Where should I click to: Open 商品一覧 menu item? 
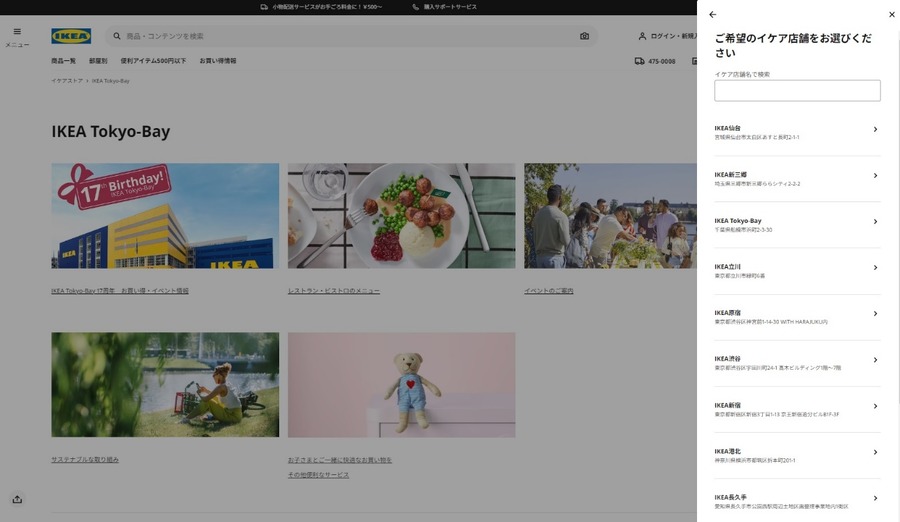click(x=63, y=61)
